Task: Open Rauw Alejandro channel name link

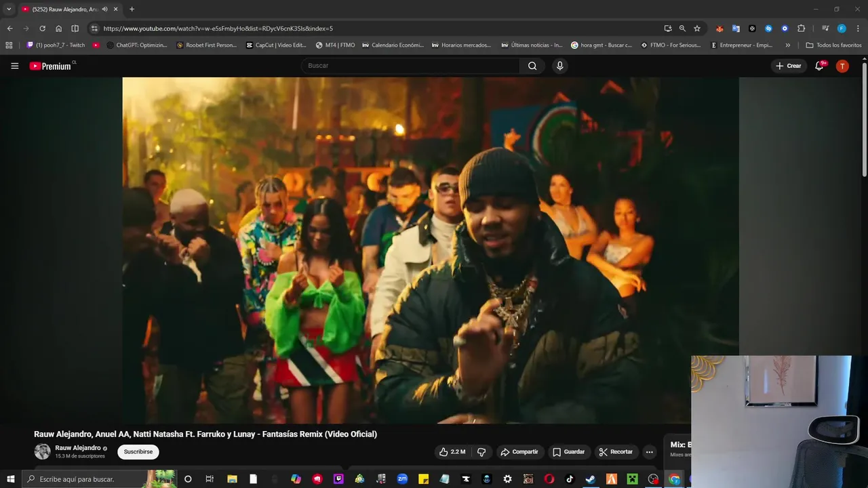Action: [78, 448]
